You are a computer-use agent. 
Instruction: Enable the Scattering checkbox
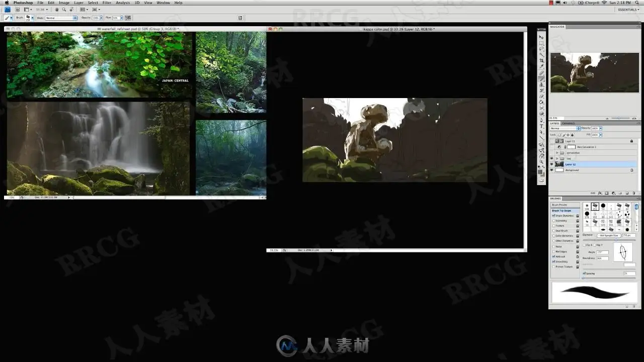pos(554,221)
